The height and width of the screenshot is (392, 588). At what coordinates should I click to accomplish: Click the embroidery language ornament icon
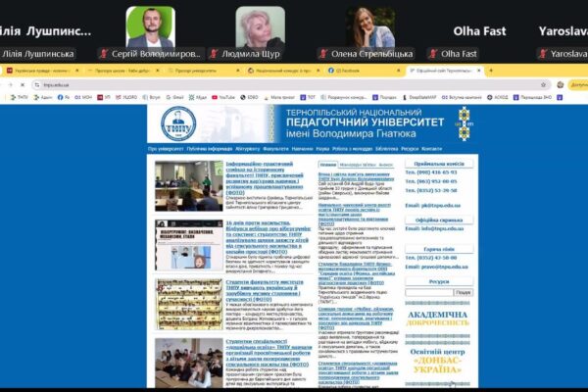point(465,123)
